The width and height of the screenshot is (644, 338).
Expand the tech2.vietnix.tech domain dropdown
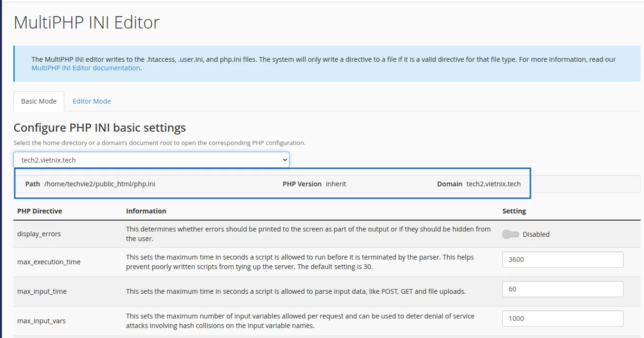(151, 160)
